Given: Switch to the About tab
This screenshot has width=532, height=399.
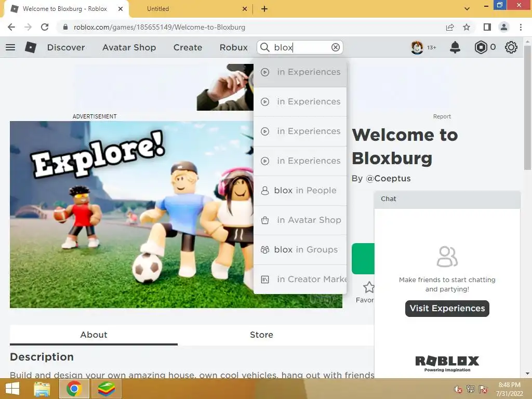Looking at the screenshot, I should (94, 335).
